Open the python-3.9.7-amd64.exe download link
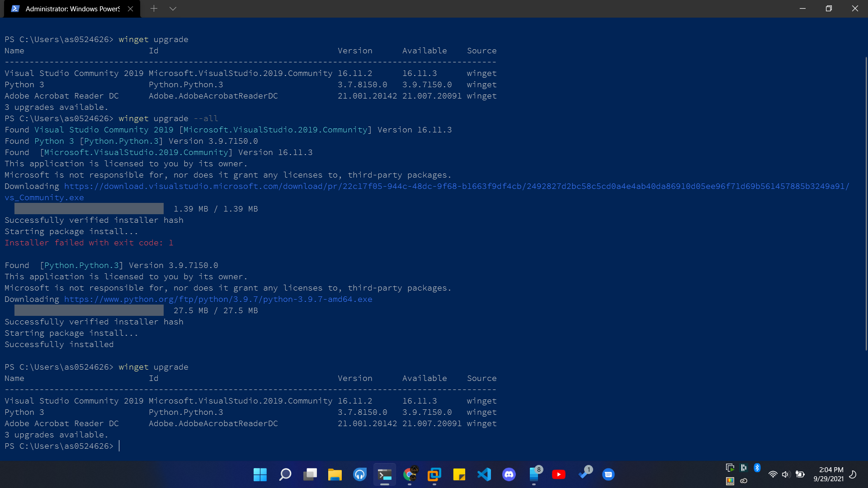 pos(218,299)
